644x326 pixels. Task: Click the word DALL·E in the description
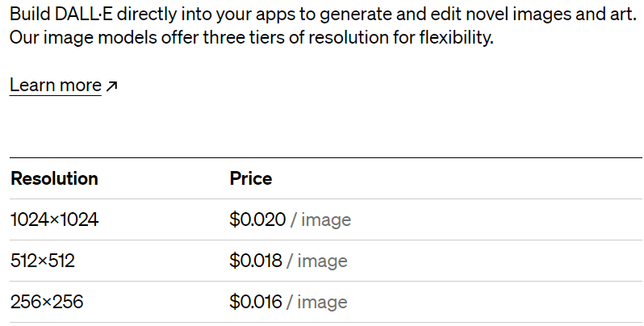[x=79, y=14]
